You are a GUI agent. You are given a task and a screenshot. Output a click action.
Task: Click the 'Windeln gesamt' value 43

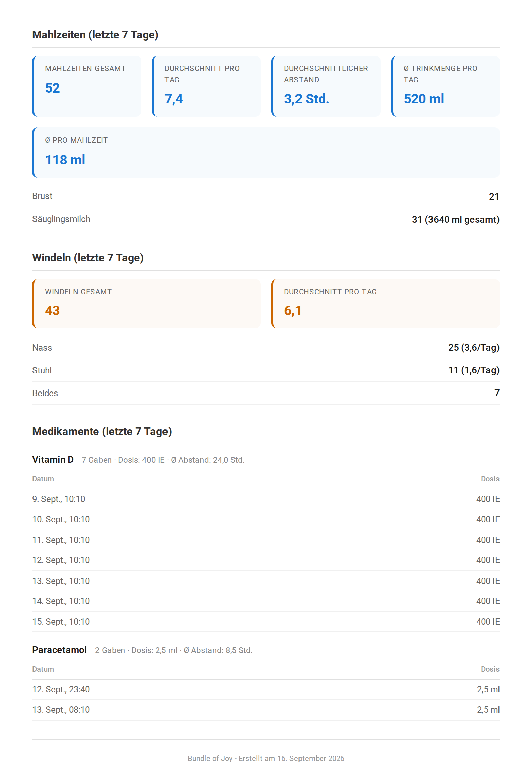click(53, 311)
